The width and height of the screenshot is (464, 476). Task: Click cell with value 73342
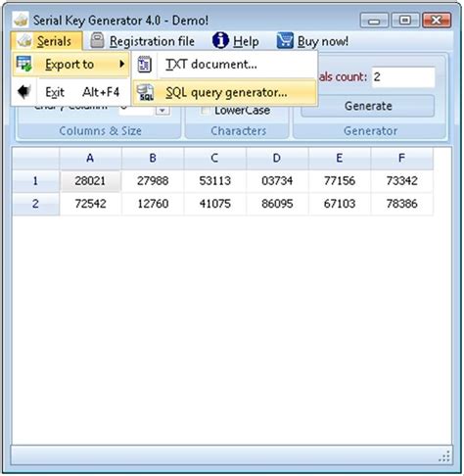coord(402,181)
